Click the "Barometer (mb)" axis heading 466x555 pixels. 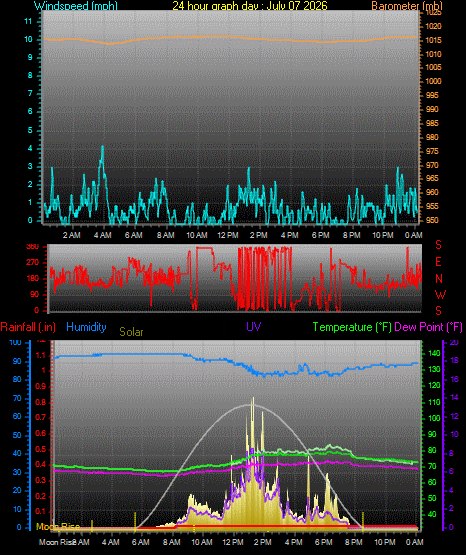pos(407,6)
